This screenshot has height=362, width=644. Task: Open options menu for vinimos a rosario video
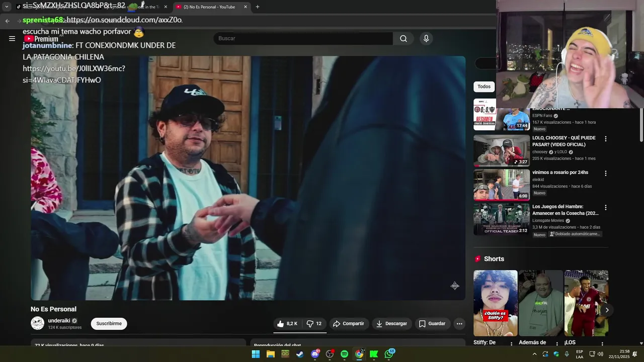tap(606, 173)
